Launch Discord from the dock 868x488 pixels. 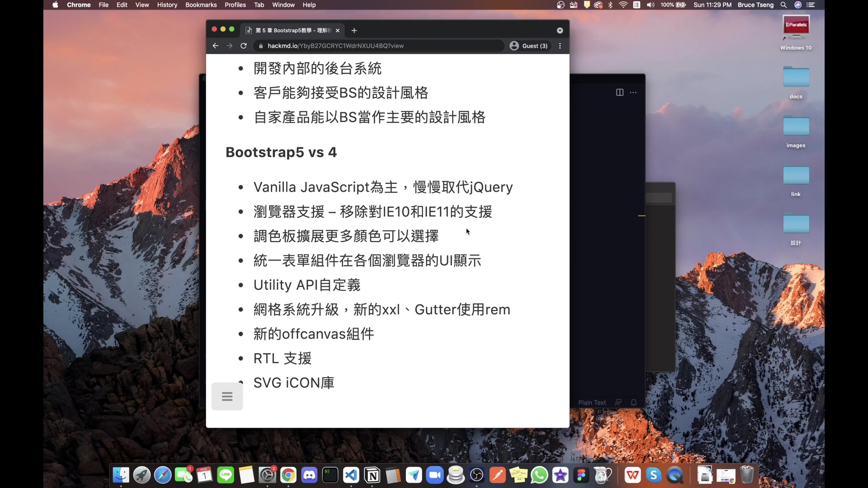(x=309, y=475)
